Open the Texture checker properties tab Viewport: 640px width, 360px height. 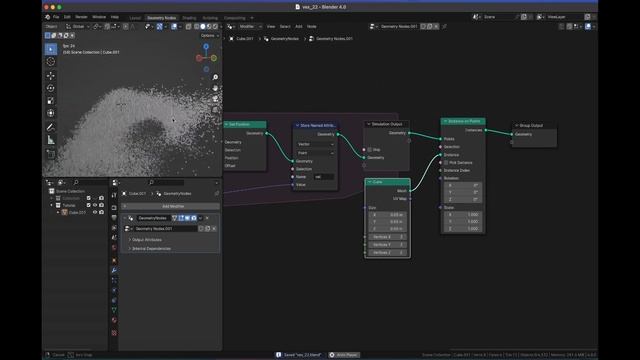(x=114, y=333)
